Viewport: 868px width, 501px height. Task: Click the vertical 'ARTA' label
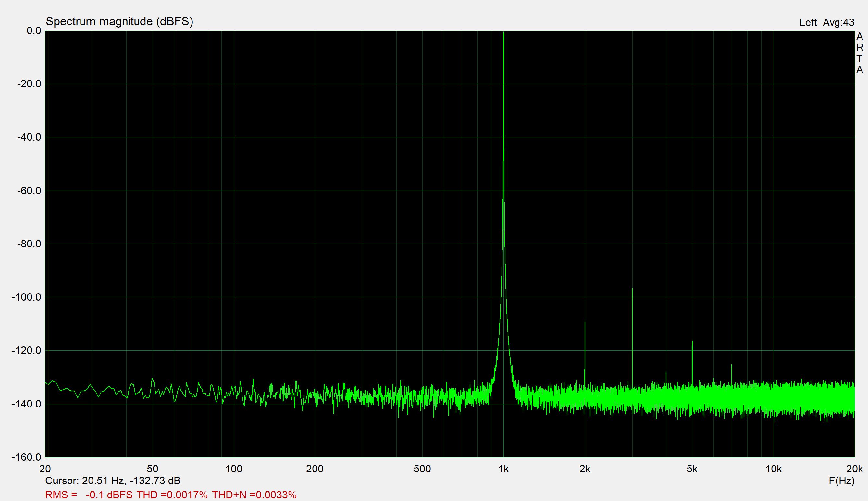860,53
